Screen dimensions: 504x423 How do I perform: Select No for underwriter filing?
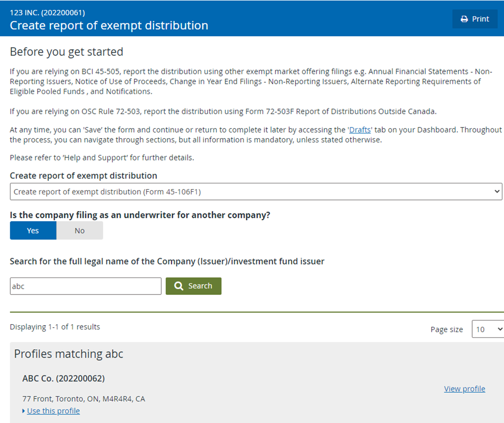tap(80, 230)
